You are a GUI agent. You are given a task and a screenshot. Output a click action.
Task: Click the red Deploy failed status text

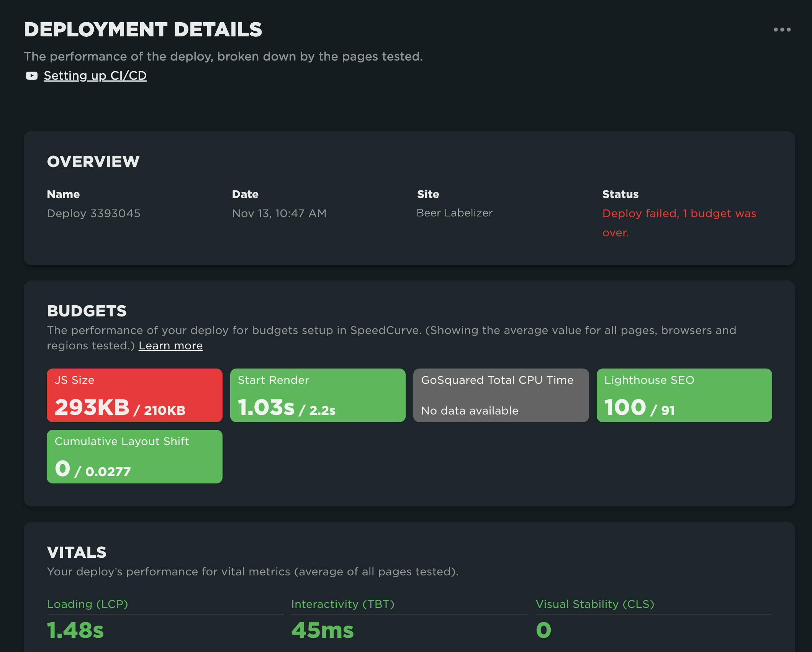[x=679, y=214]
